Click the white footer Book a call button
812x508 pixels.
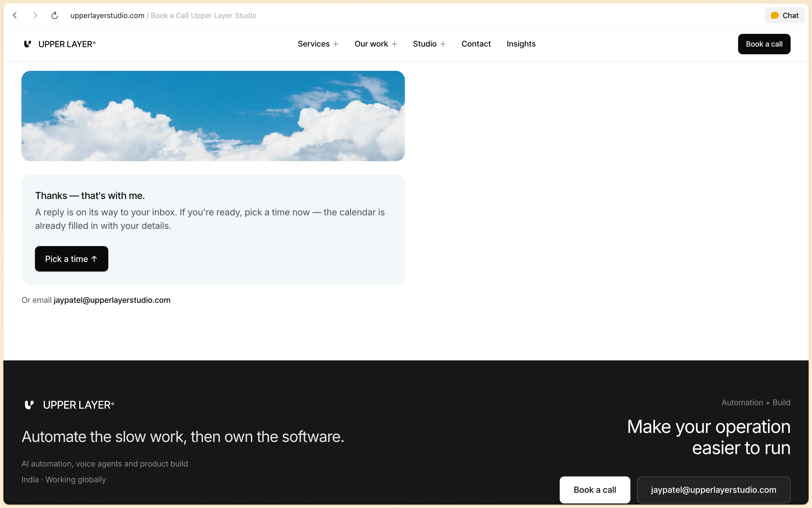[595, 490]
